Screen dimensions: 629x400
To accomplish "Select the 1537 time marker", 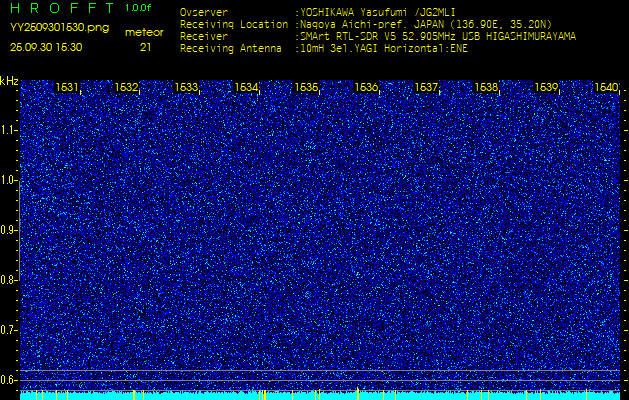I will pos(427,88).
